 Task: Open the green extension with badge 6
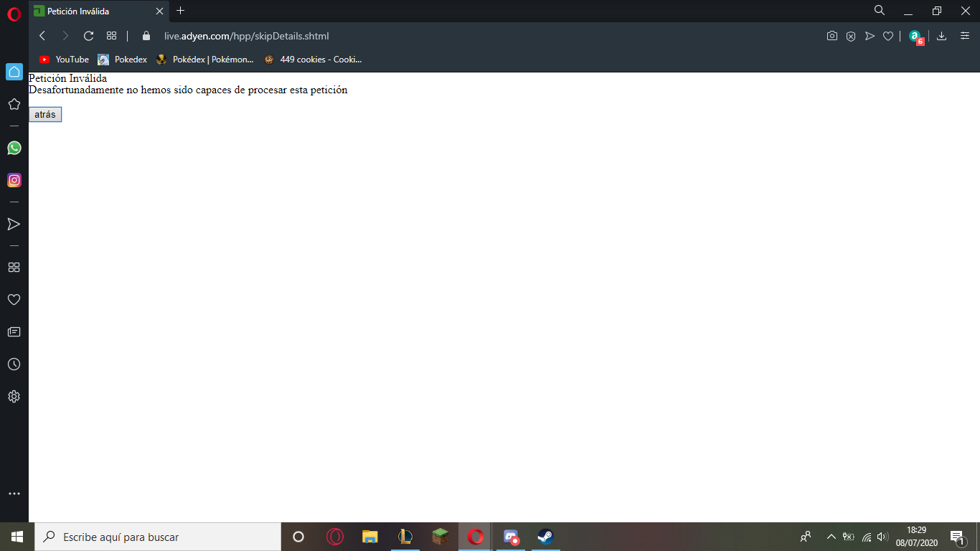[x=915, y=37]
